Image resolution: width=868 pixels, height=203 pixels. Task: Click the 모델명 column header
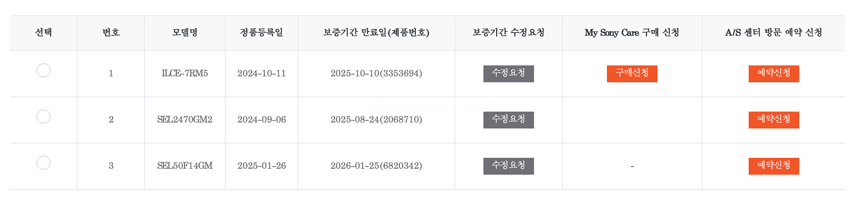[185, 33]
